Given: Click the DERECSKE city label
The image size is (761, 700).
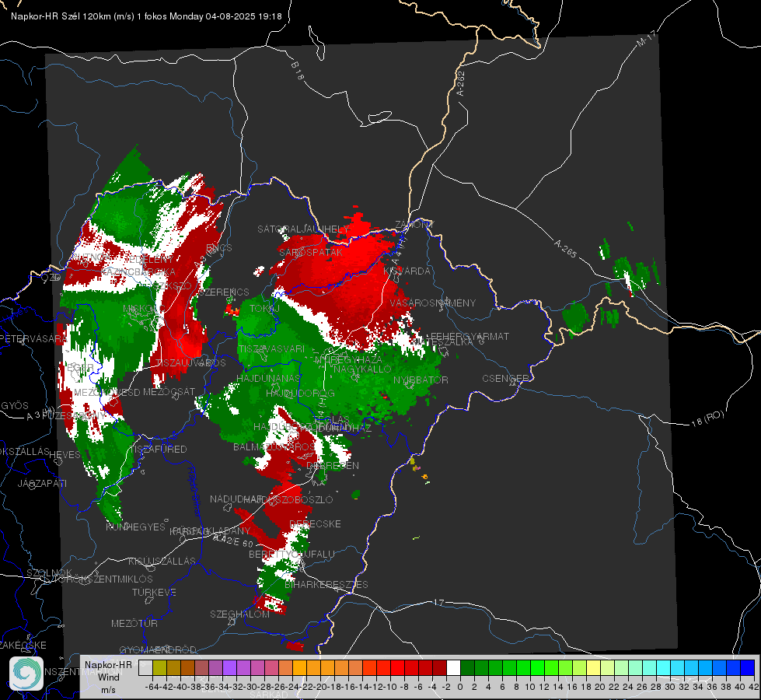Looking at the screenshot, I should coord(315,523).
